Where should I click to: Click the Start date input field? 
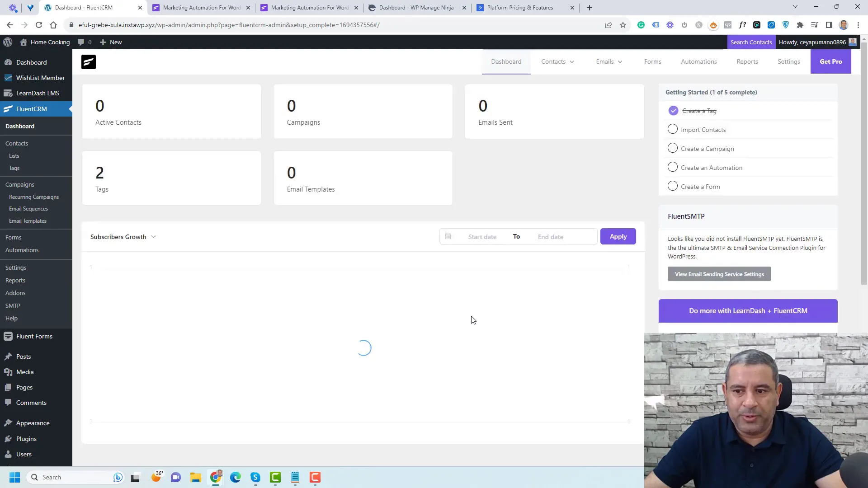482,237
